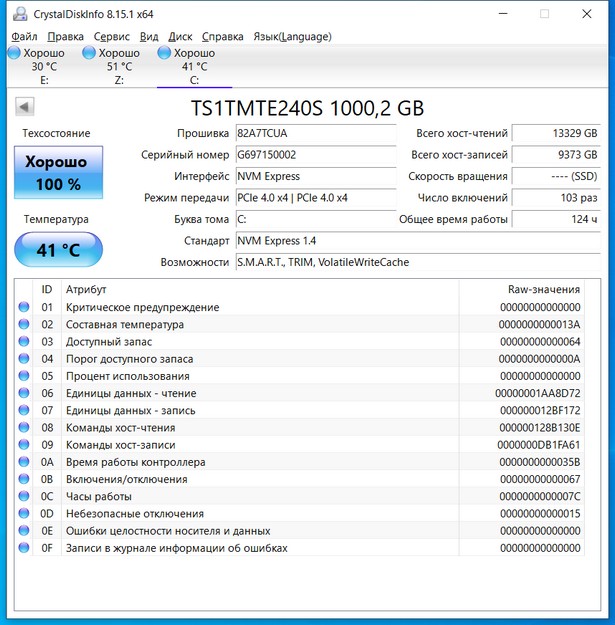Click raw value 000000012BF172

click(540, 410)
